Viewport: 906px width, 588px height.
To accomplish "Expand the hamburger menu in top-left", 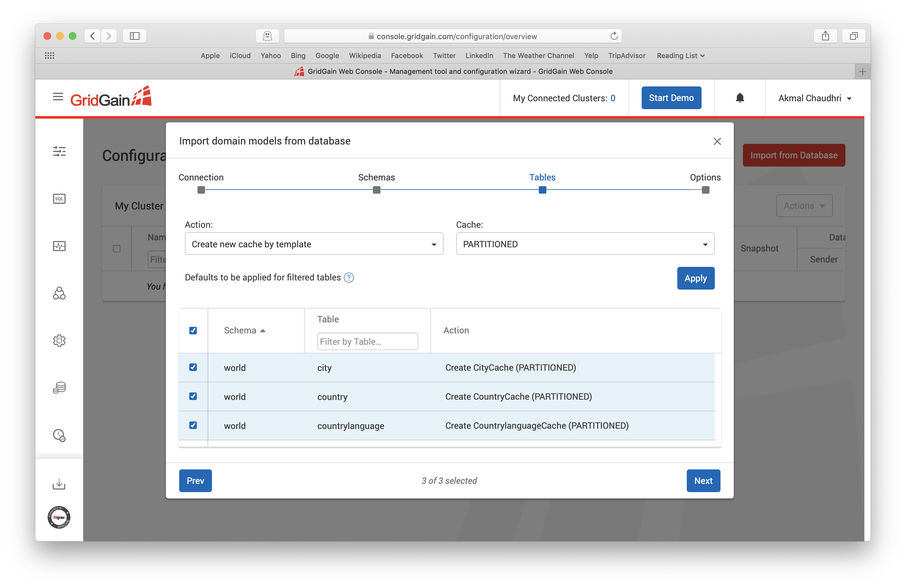I will (57, 97).
